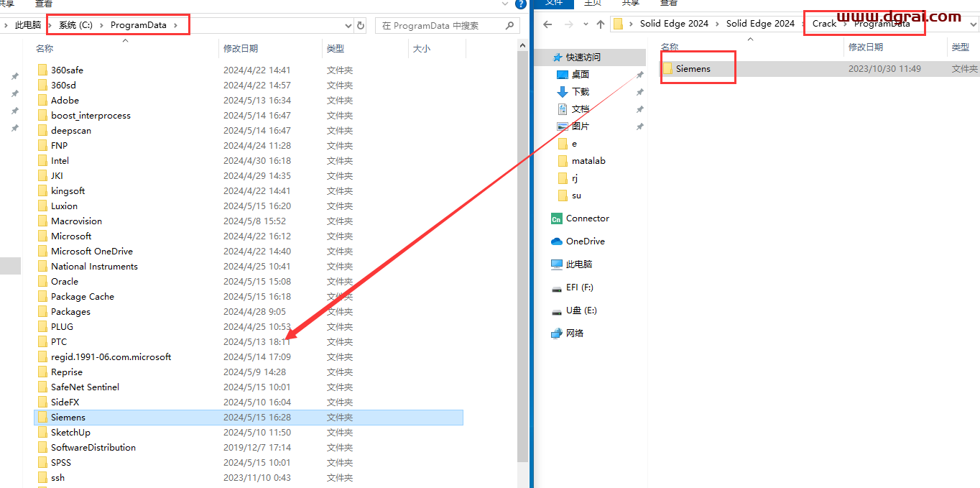Open Network (网络) in navigation pane

pyautogui.click(x=574, y=333)
